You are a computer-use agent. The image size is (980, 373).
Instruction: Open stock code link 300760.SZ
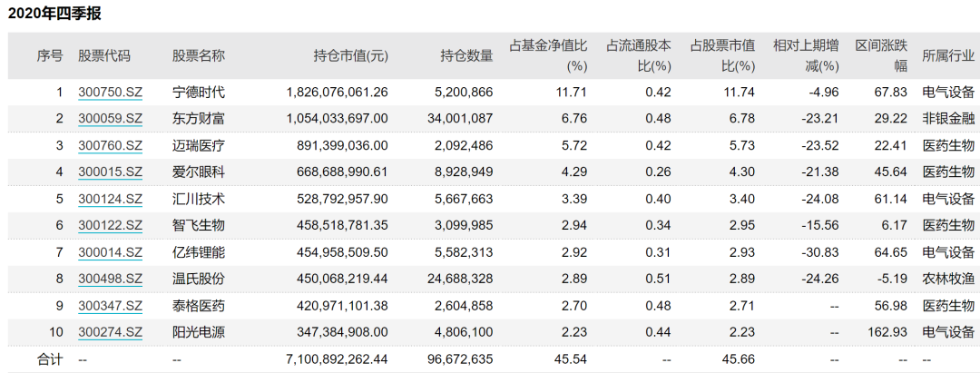click(111, 145)
